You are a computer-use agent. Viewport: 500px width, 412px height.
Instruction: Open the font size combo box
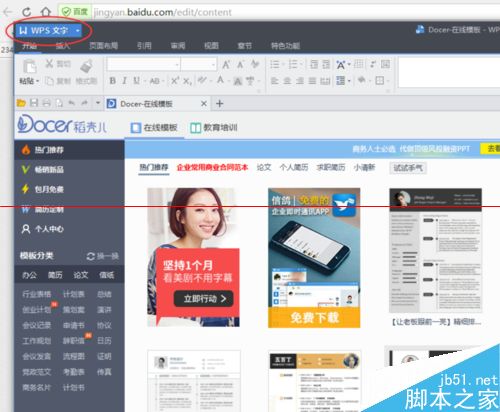199,64
